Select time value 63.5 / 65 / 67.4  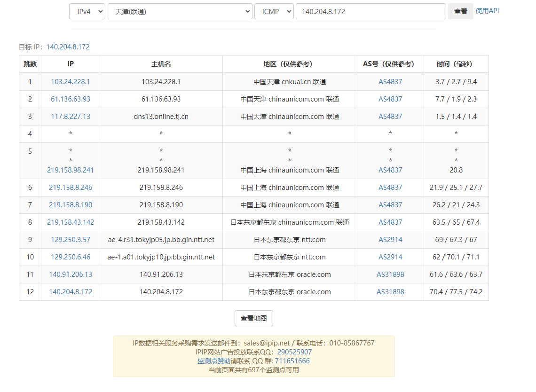pyautogui.click(x=456, y=222)
